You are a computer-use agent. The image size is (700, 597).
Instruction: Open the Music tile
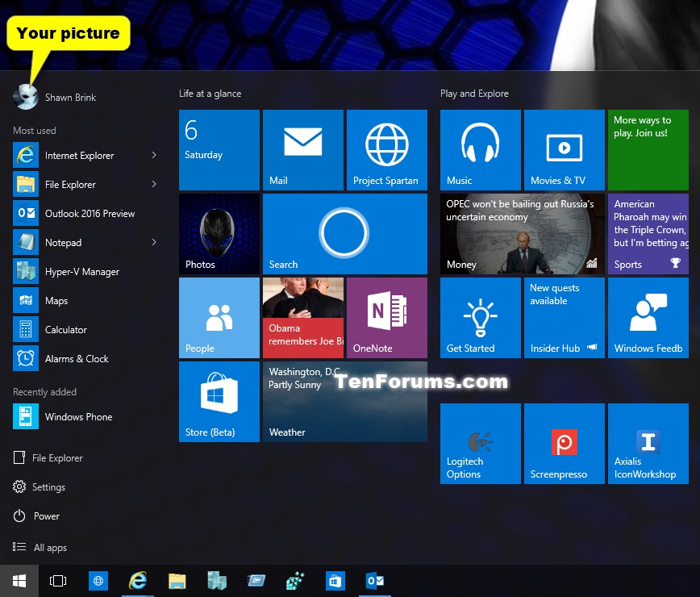pyautogui.click(x=481, y=150)
